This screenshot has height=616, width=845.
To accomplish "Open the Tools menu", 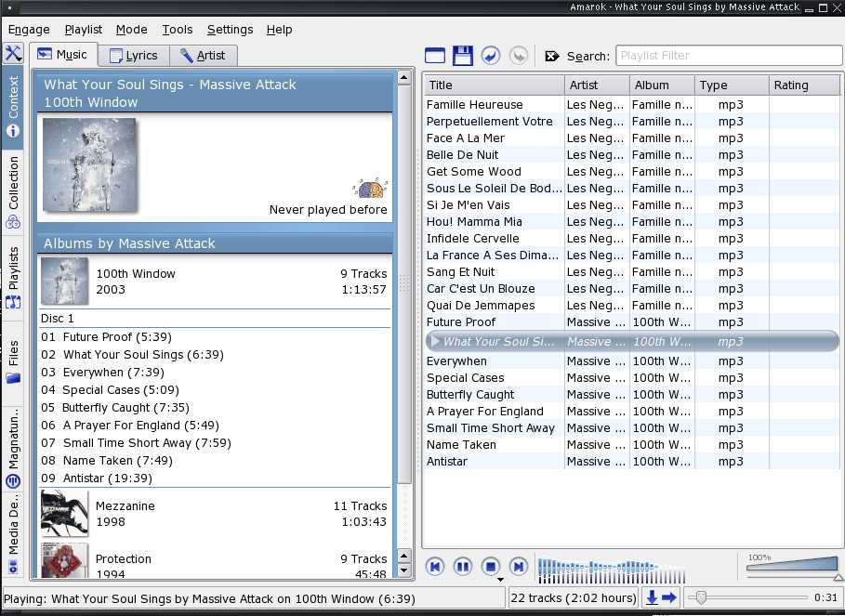I will (x=178, y=30).
